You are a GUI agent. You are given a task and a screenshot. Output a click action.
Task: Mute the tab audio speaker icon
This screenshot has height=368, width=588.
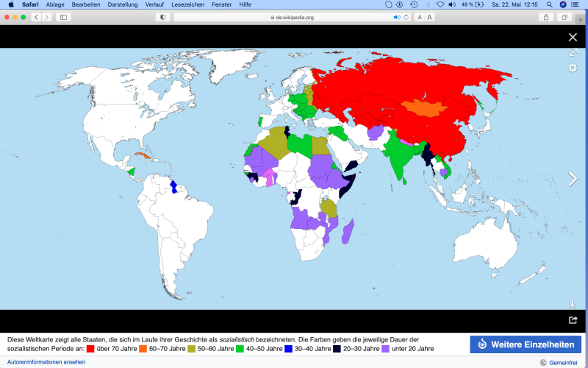click(x=396, y=17)
